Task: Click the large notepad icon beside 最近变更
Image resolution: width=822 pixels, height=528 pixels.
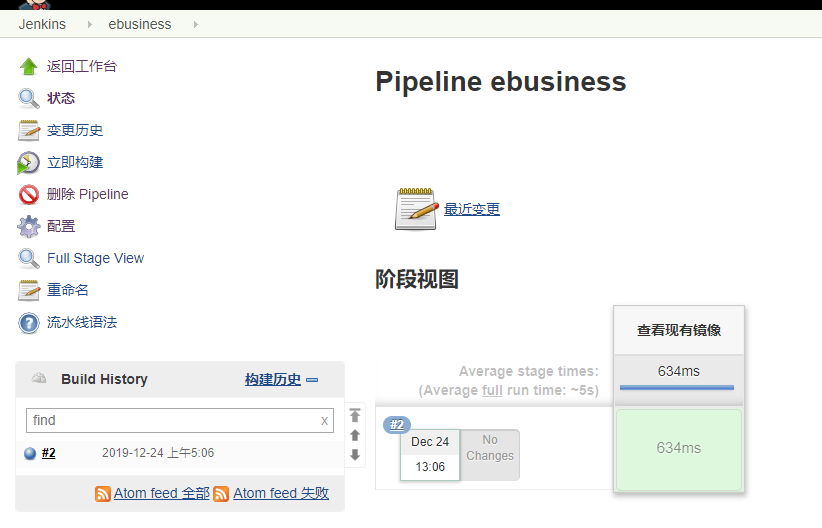Action: (416, 209)
